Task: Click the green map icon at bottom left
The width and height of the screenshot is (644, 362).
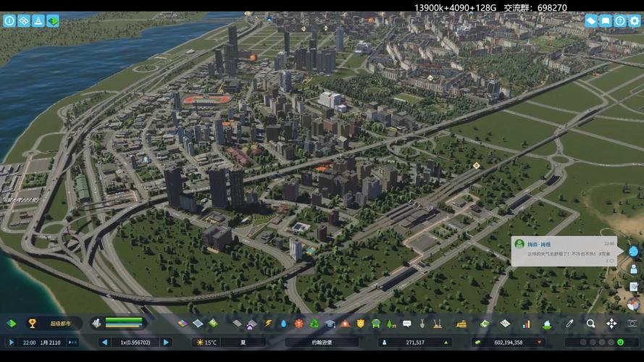Action: [x=12, y=324]
